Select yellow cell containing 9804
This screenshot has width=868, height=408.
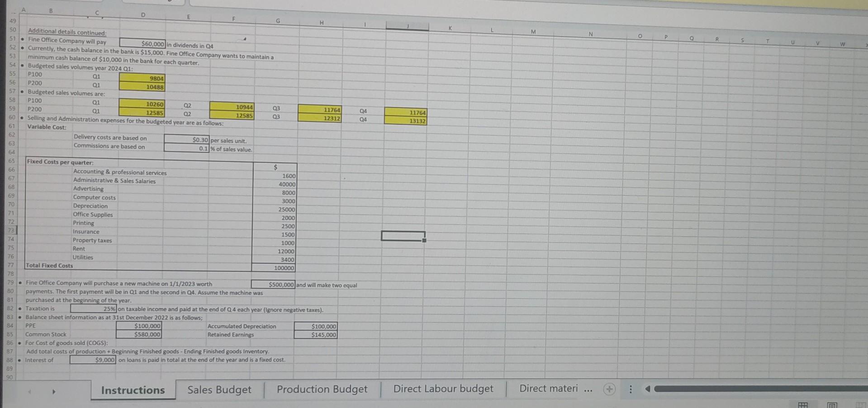click(x=142, y=78)
